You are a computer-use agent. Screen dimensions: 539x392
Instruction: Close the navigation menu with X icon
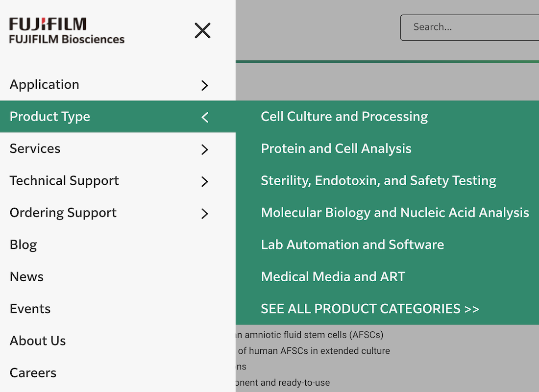[x=202, y=30]
